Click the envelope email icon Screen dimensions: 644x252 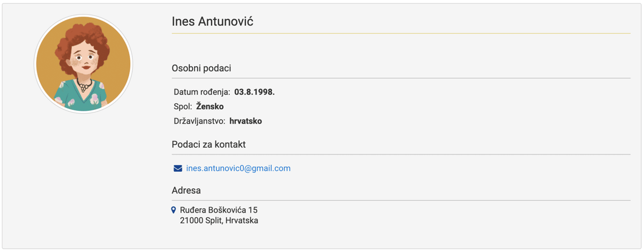pyautogui.click(x=178, y=169)
